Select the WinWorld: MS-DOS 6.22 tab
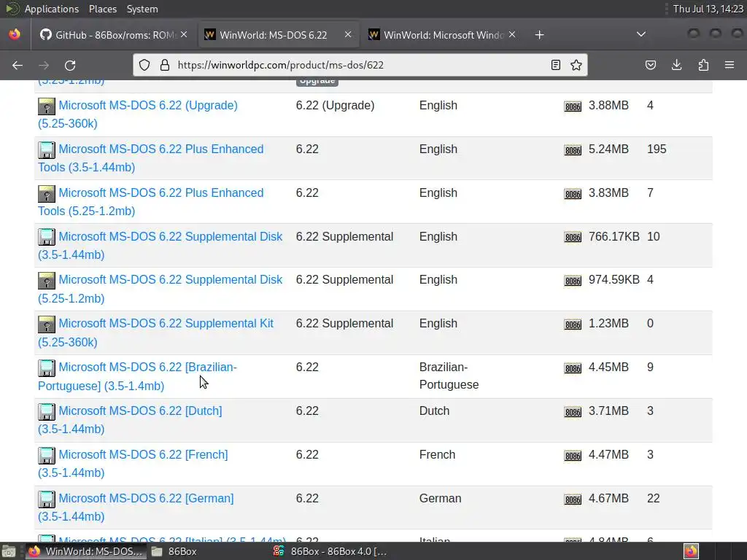 (x=278, y=35)
